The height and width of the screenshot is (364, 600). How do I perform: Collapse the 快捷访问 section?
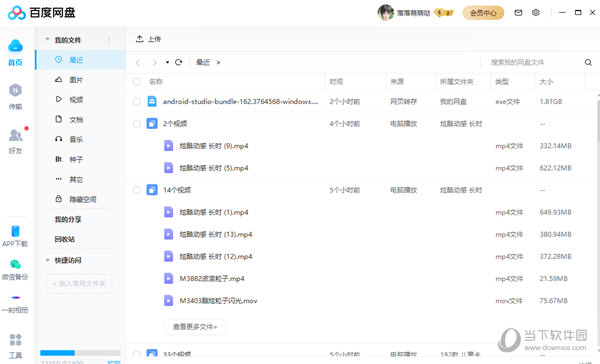pos(47,260)
